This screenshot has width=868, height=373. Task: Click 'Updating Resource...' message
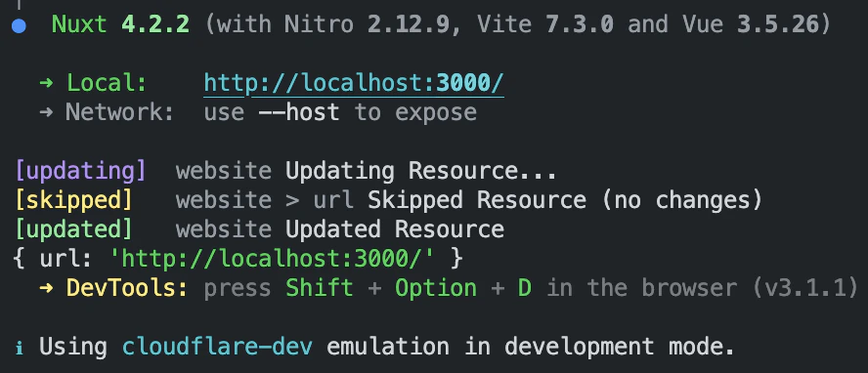click(421, 171)
